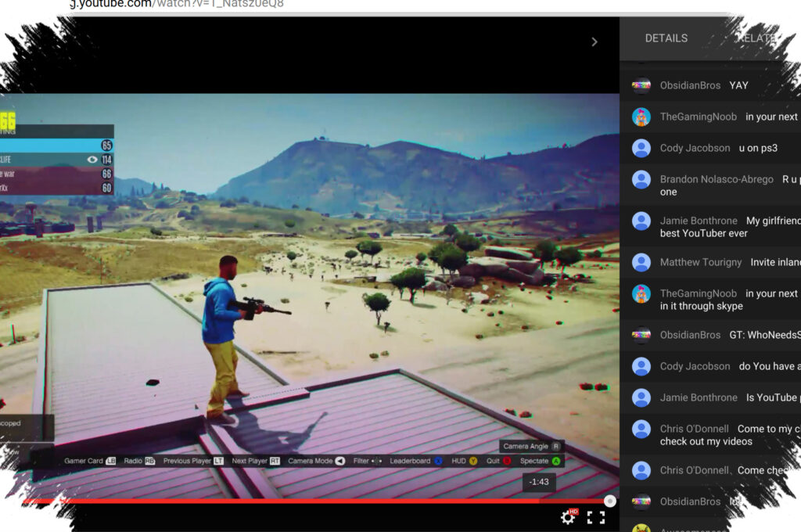801x532 pixels.
Task: Open Matthew Tourigny username link
Action: 700,262
